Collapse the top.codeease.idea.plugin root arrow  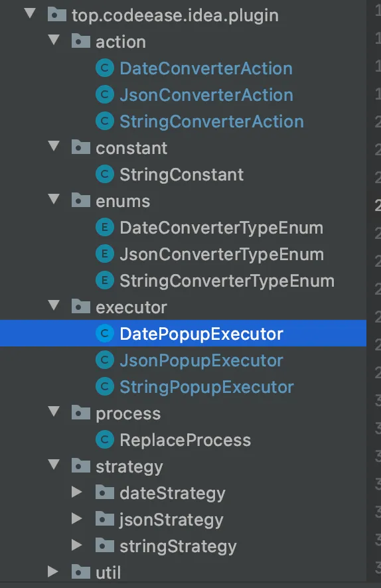pyautogui.click(x=30, y=13)
